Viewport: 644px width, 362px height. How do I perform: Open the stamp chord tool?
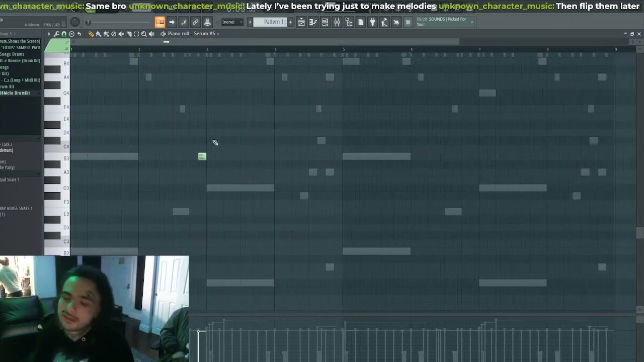pyautogui.click(x=71, y=34)
